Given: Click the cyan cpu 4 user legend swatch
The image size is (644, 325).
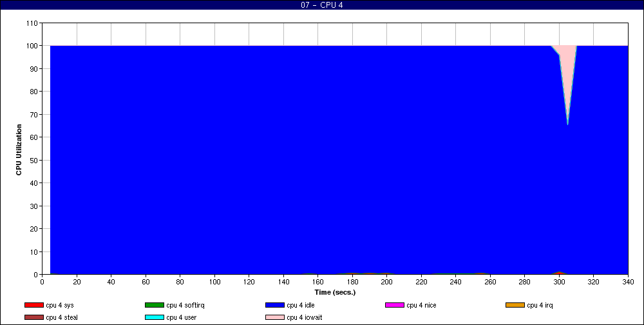Looking at the screenshot, I should coord(155,317).
